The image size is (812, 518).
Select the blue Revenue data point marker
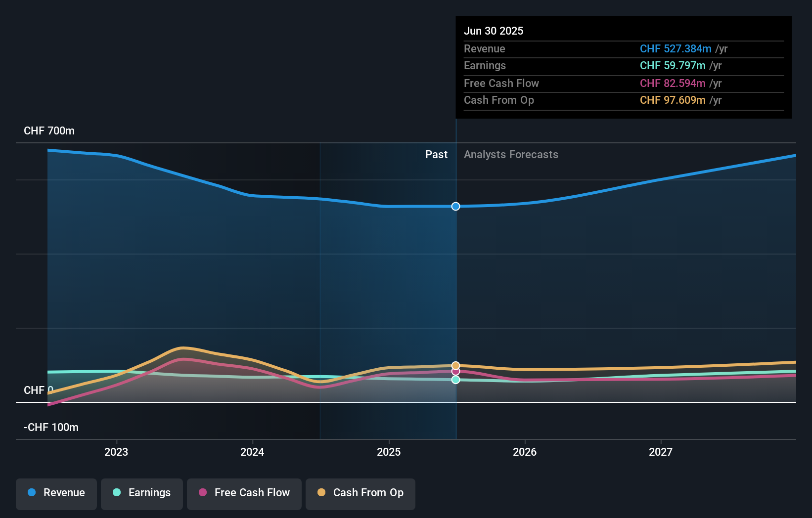point(455,207)
